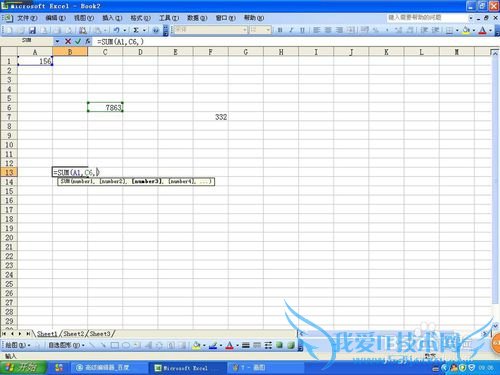
Task: Click number3 in the SUM function tooltip
Action: point(147,181)
